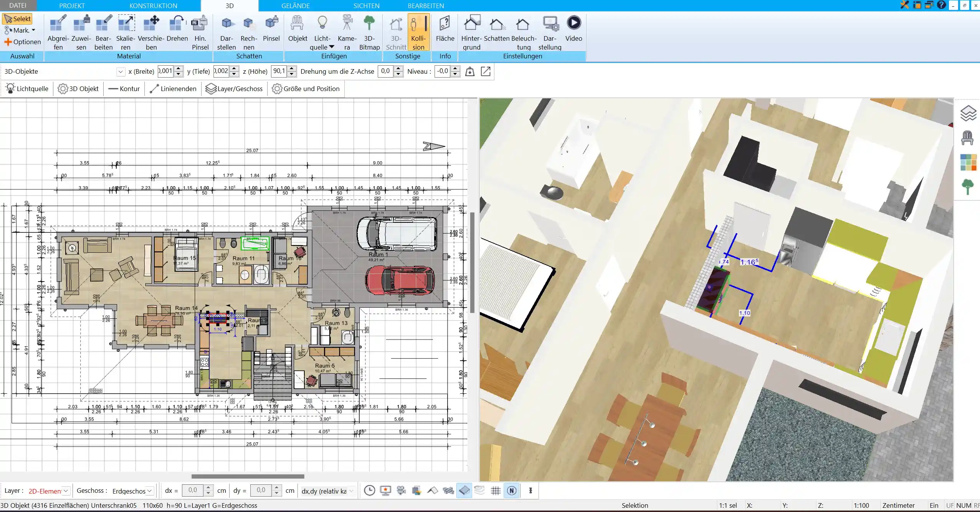This screenshot has width=980, height=512.
Task: Switch to the PROJEKT tab
Action: click(72, 5)
